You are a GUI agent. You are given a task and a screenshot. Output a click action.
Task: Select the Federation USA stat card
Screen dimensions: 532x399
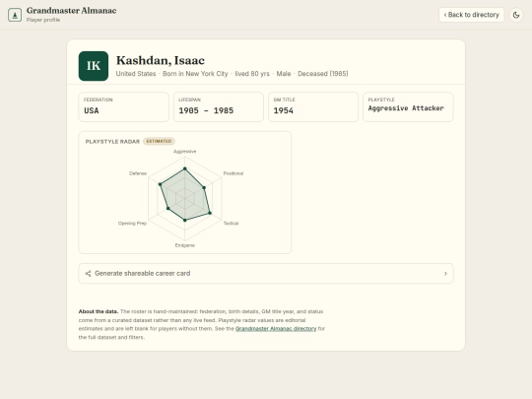point(123,106)
